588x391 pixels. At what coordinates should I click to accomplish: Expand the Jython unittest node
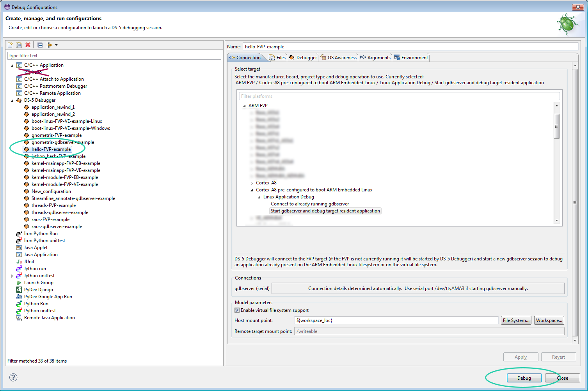coord(12,276)
